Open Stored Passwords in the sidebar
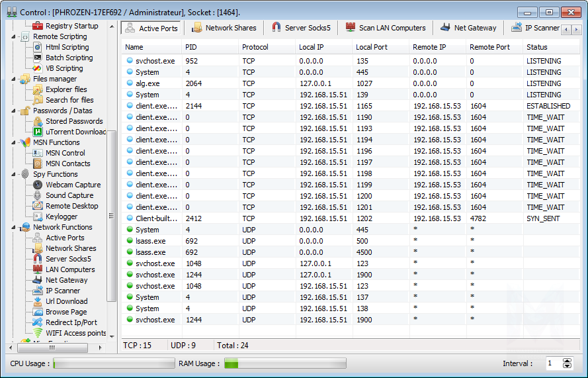 pyautogui.click(x=74, y=121)
